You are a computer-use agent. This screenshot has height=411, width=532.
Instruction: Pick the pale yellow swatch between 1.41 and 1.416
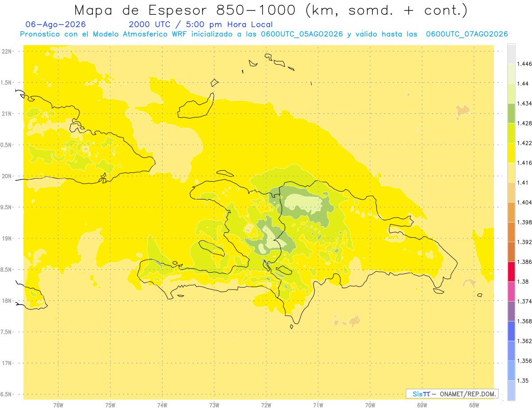click(511, 173)
